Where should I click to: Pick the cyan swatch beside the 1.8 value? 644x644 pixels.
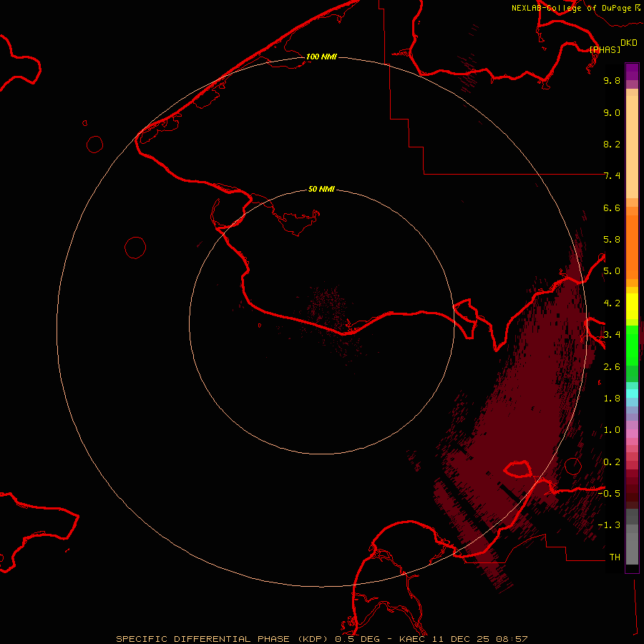pyautogui.click(x=632, y=392)
